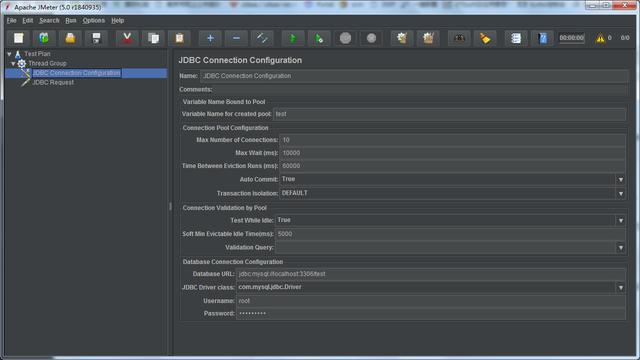
Task: Click the Reset Search icon
Action: 485,38
